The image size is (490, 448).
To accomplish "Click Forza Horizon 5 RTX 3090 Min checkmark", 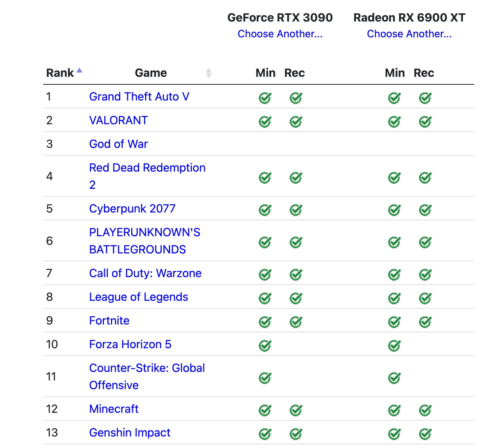I will (265, 345).
